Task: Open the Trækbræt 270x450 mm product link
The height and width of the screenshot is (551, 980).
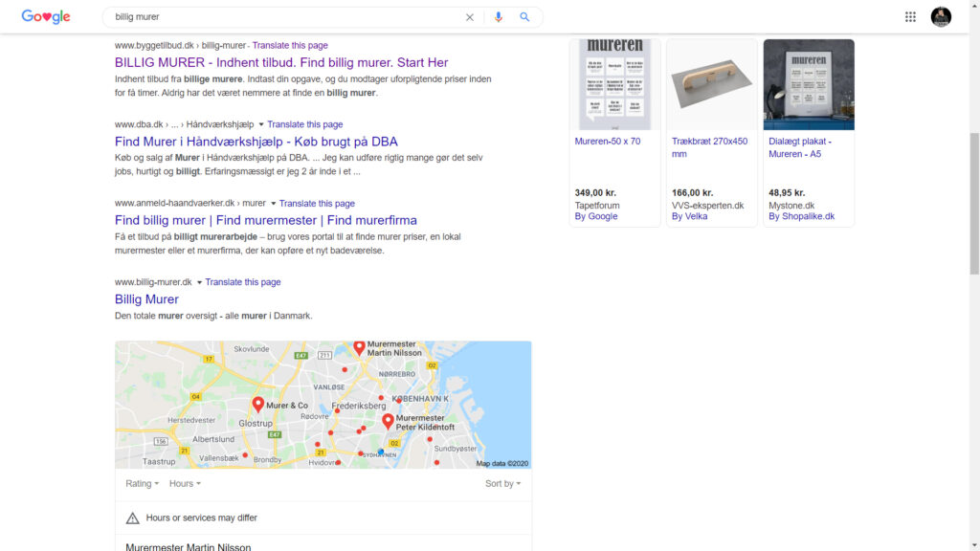Action: click(x=709, y=148)
